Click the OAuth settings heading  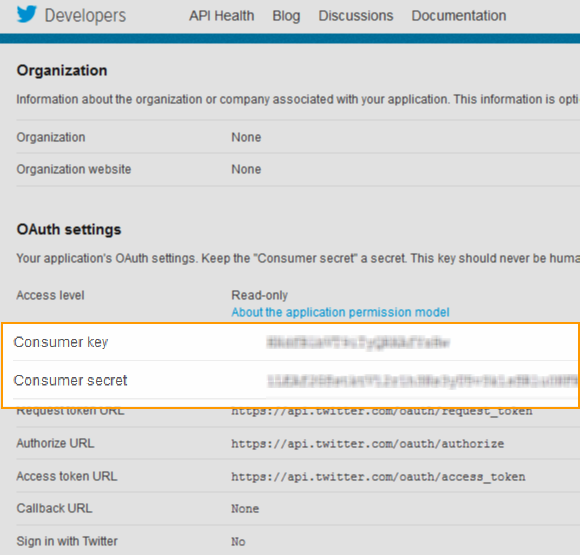[69, 229]
